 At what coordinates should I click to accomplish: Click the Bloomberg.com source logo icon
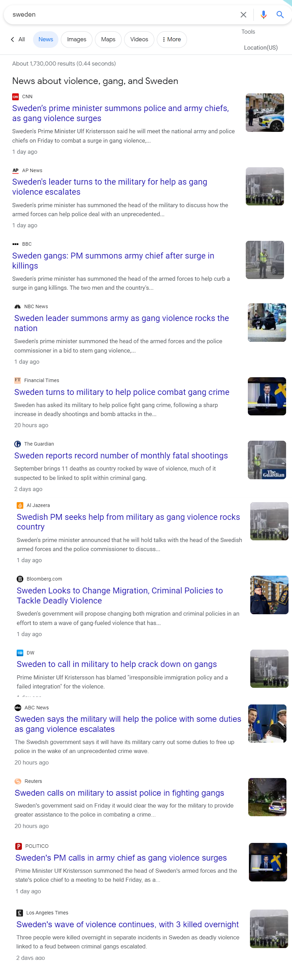20,578
